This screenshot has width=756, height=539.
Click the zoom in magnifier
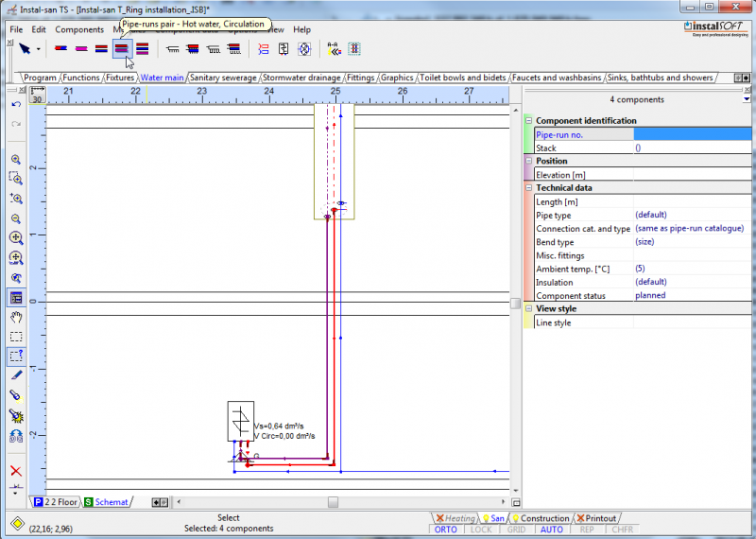click(x=16, y=159)
